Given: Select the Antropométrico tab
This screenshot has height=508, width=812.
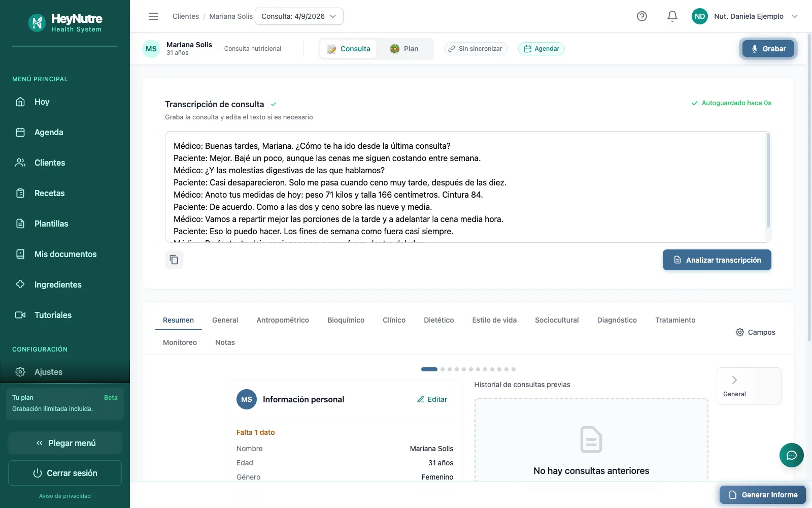Looking at the screenshot, I should 283,320.
